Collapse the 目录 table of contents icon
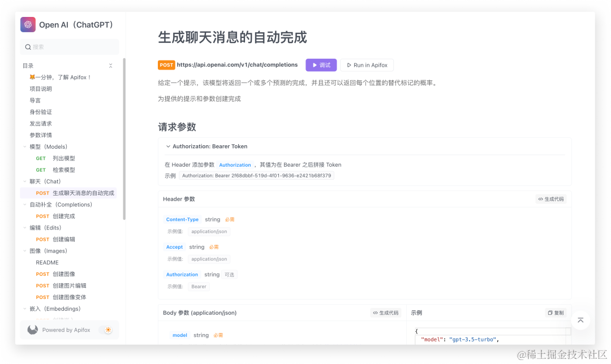 (x=111, y=66)
